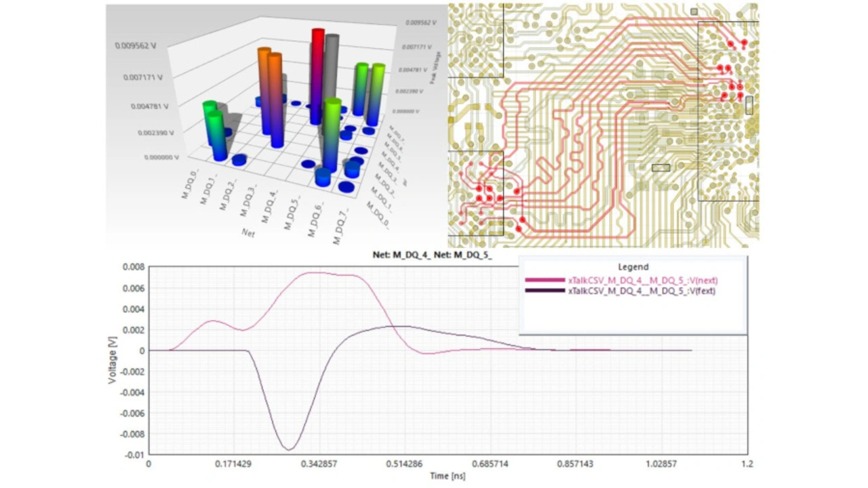Click the Legend title header
The width and height of the screenshot is (868, 488).
(x=633, y=267)
